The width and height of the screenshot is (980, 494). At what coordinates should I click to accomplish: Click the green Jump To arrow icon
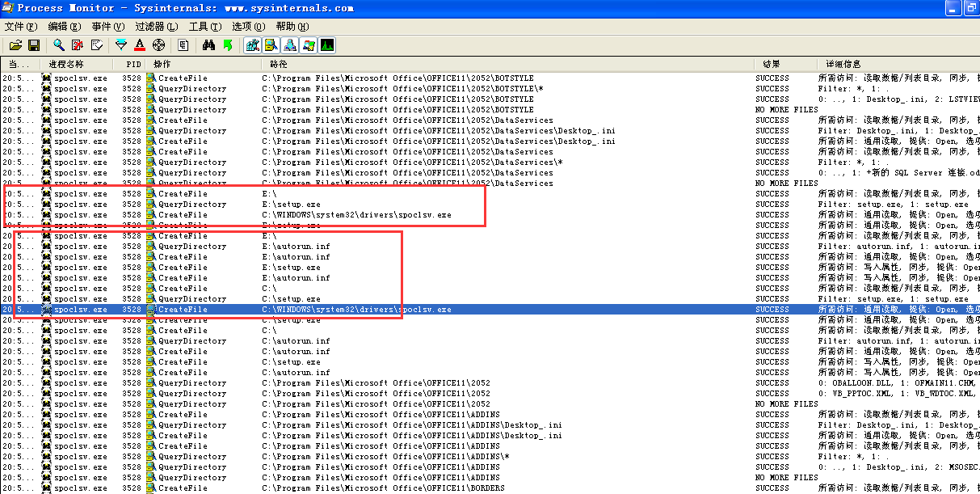[x=228, y=45]
